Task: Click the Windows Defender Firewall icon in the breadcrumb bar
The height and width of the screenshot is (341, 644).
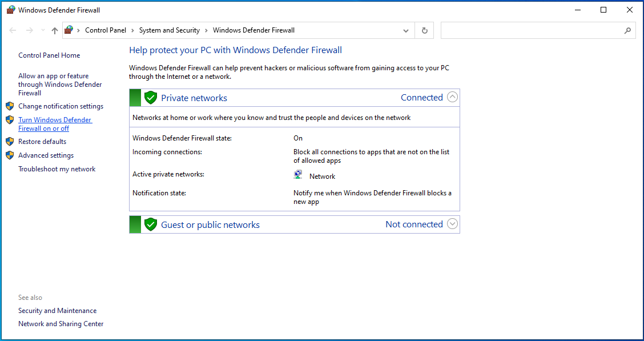Action: tap(70, 30)
